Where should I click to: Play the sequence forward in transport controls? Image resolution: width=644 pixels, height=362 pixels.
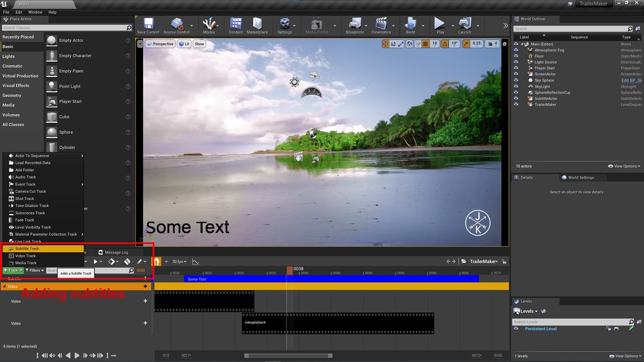(77, 355)
